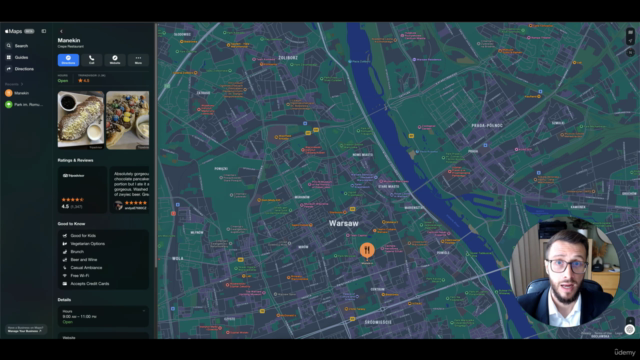Click Manage Your Business link
This screenshot has width=640, height=360.
coord(25,331)
